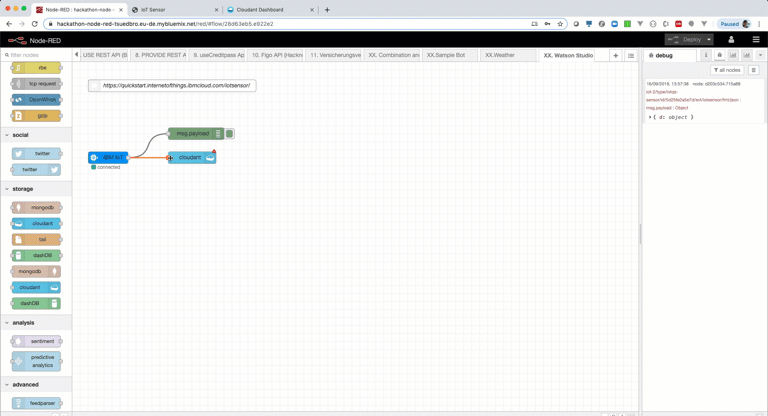Viewport: 768px width, 416px height.
Task: Expand the { d: object } debug entry
Action: pos(650,117)
